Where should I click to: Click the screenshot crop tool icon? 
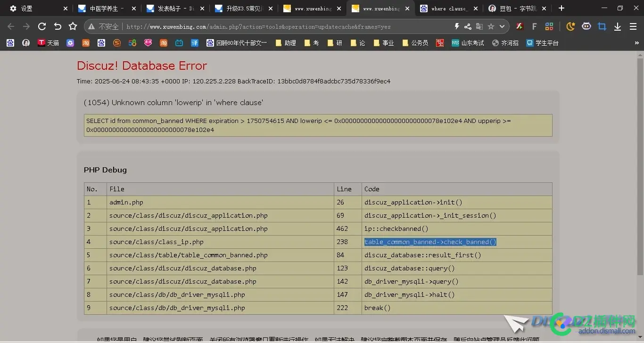tap(602, 27)
